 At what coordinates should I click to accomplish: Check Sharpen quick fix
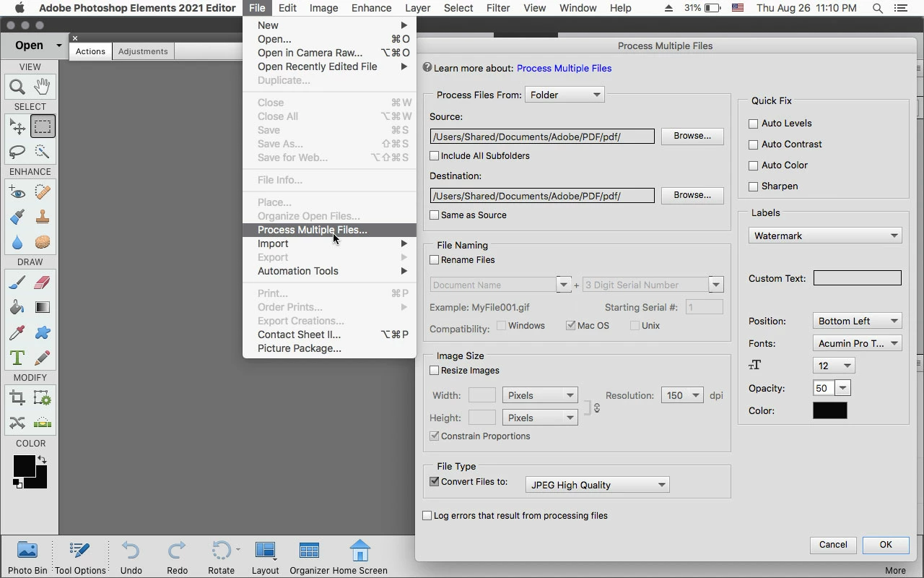click(754, 186)
